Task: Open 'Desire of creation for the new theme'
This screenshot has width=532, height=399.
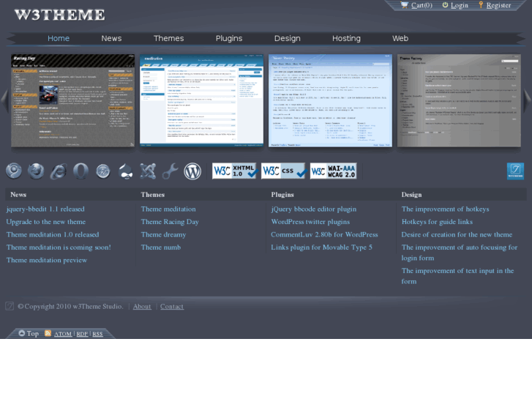Action: pos(457,235)
